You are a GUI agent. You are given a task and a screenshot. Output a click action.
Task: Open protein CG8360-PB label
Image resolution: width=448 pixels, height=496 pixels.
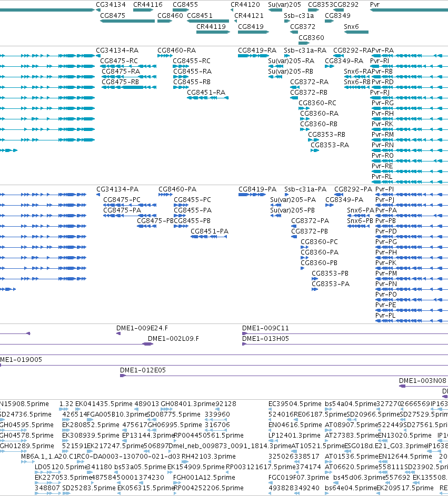(x=319, y=263)
